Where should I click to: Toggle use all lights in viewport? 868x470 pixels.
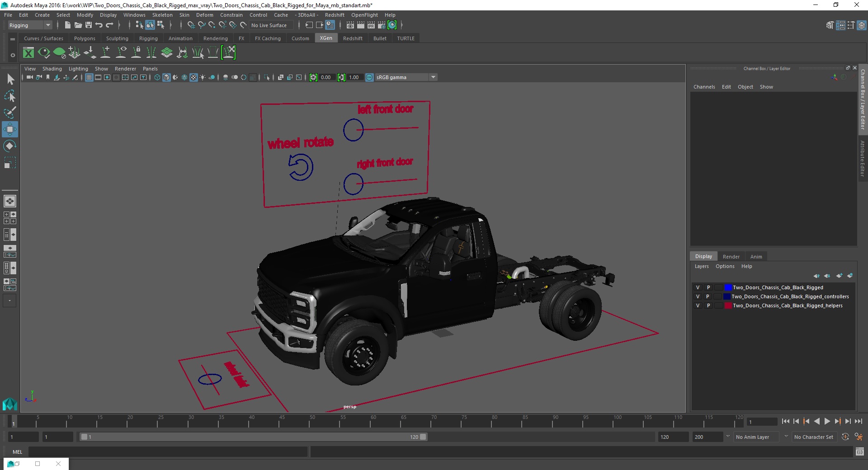click(203, 77)
